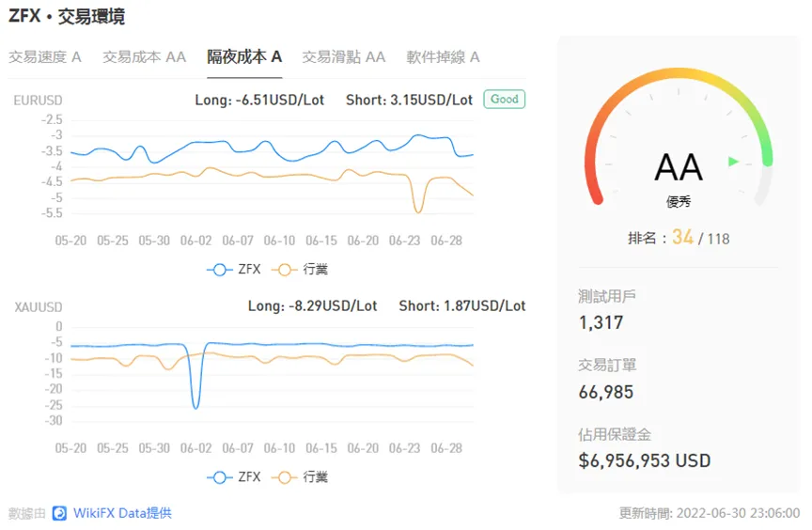Select the 隔夜成本 A tab
812x530 pixels.
click(244, 57)
